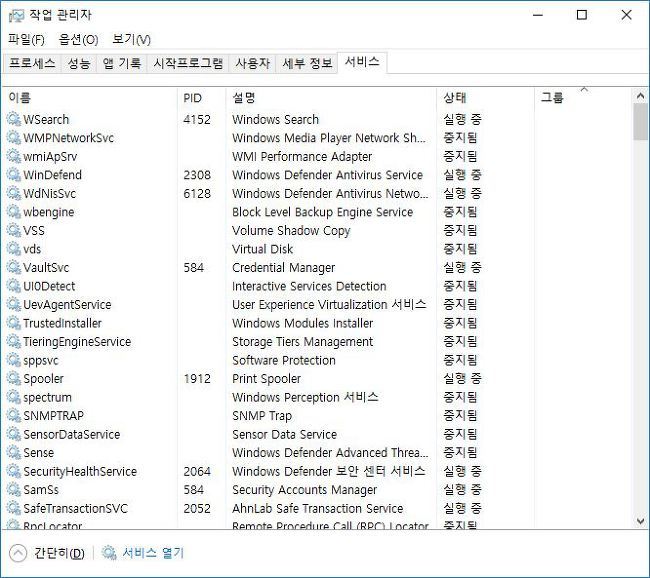Click the SNMP Trap description

(262, 416)
